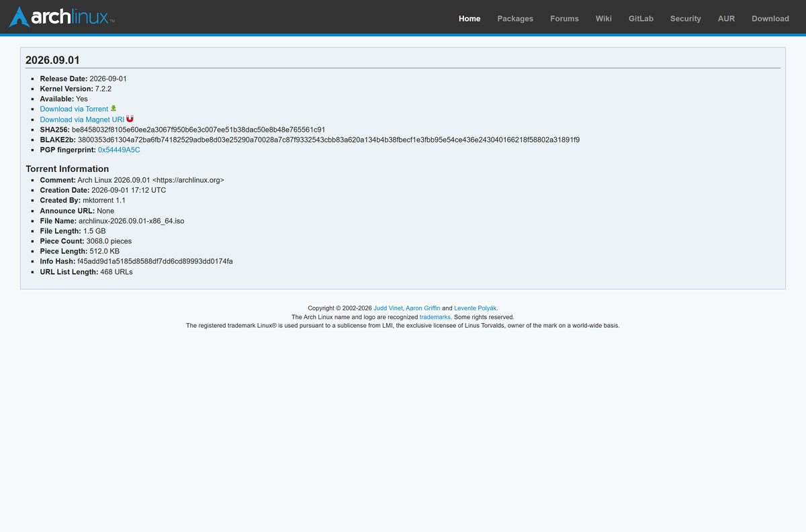Open the GitLab nav link

[x=641, y=18]
